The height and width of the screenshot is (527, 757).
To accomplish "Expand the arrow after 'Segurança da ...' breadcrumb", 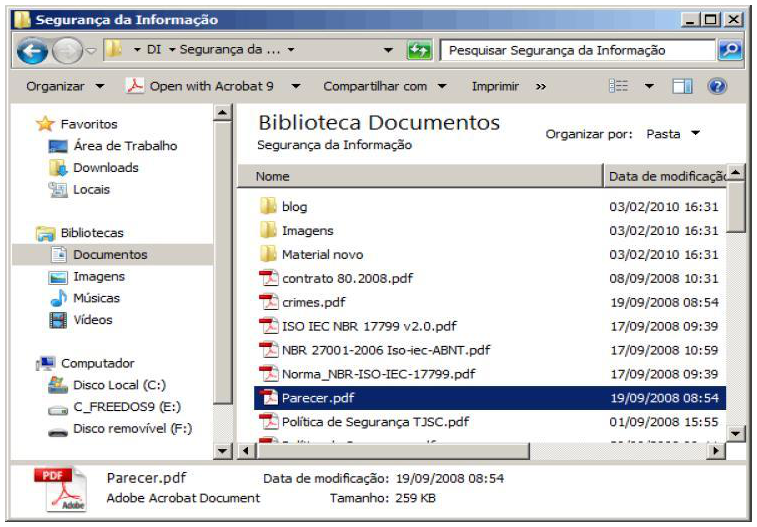I will pos(291,50).
